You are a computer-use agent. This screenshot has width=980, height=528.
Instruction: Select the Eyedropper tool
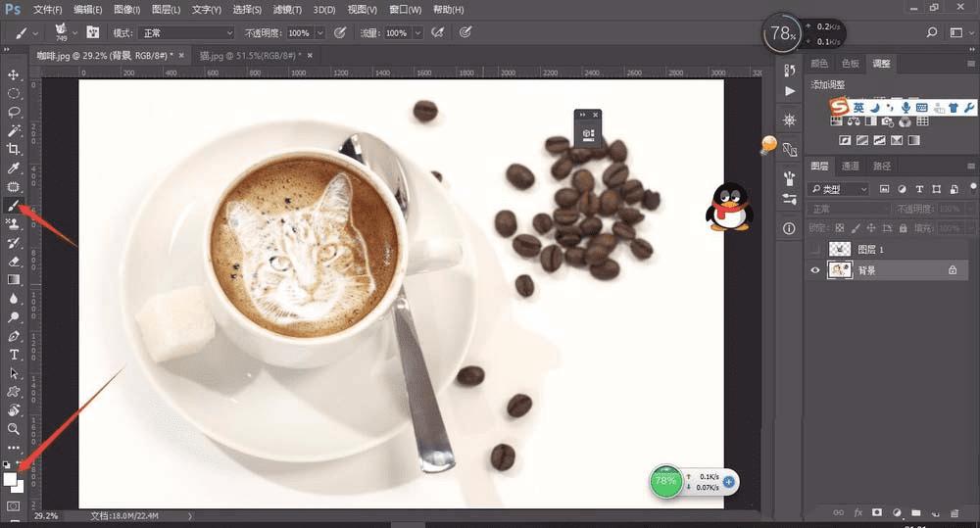[x=14, y=168]
